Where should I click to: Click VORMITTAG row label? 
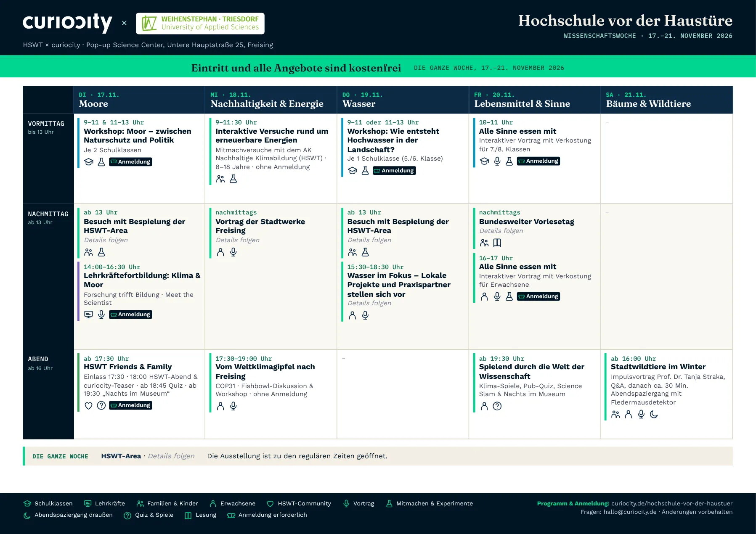(x=46, y=124)
